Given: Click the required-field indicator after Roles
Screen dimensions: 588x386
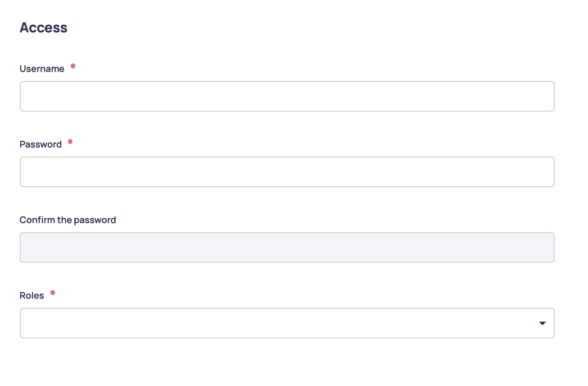Looking at the screenshot, I should (x=53, y=293).
